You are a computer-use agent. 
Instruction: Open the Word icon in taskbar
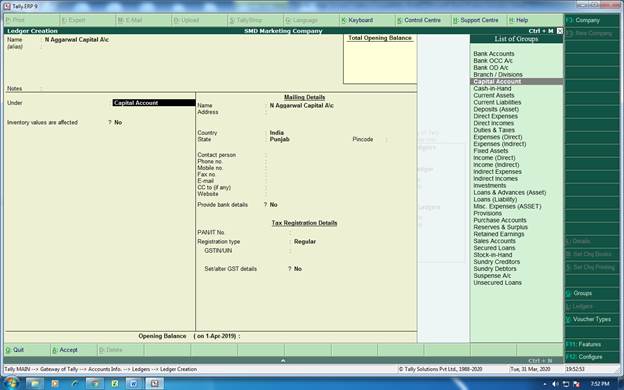click(x=134, y=383)
